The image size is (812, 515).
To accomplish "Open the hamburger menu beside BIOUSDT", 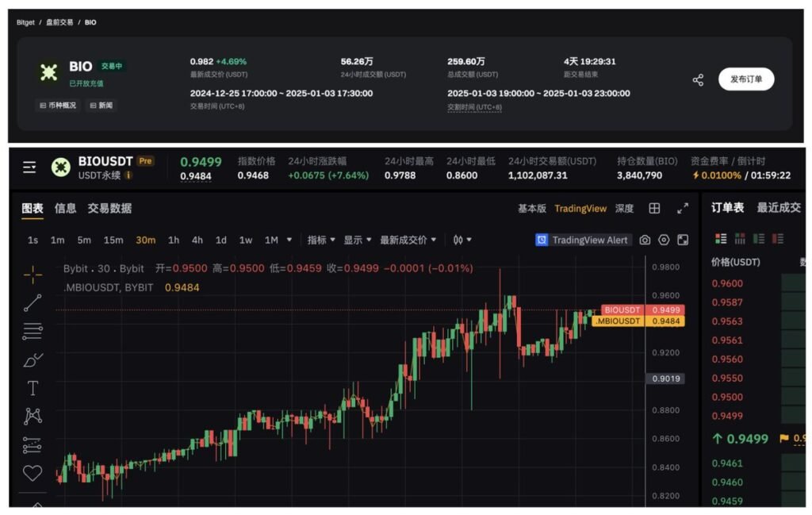I will 29,167.
